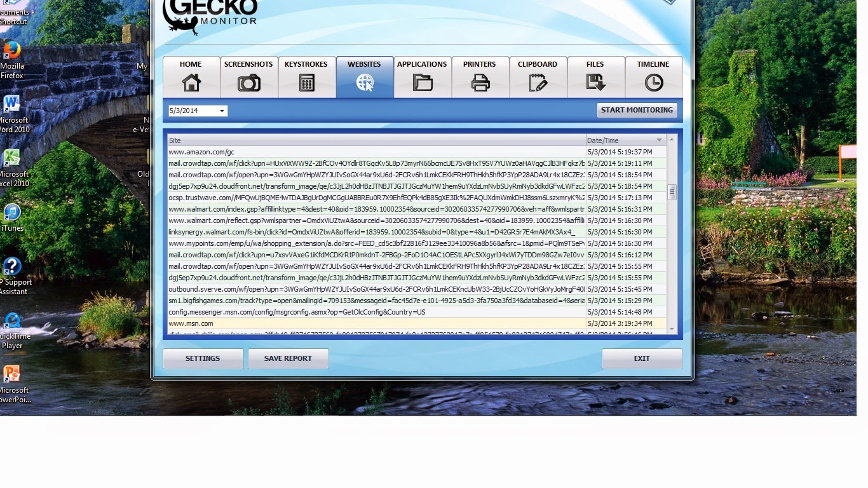This screenshot has height=488, width=868.
Task: Open the Home tab
Action: (x=191, y=77)
